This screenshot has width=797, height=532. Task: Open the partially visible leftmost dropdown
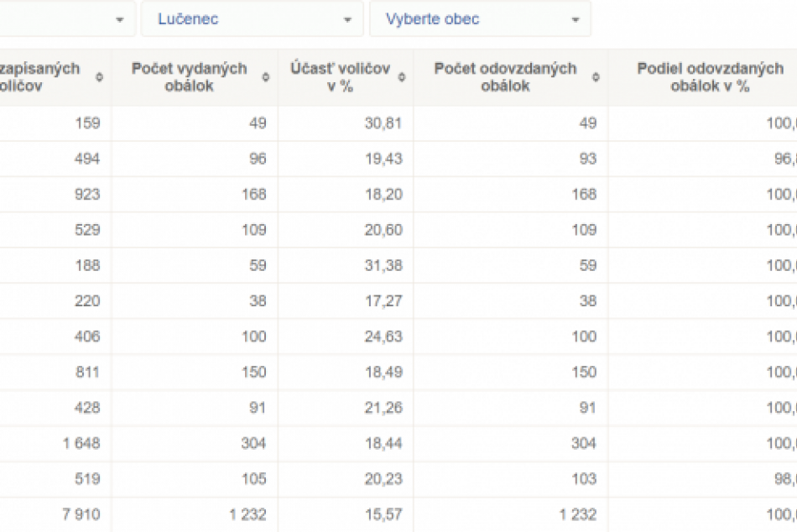(x=67, y=19)
